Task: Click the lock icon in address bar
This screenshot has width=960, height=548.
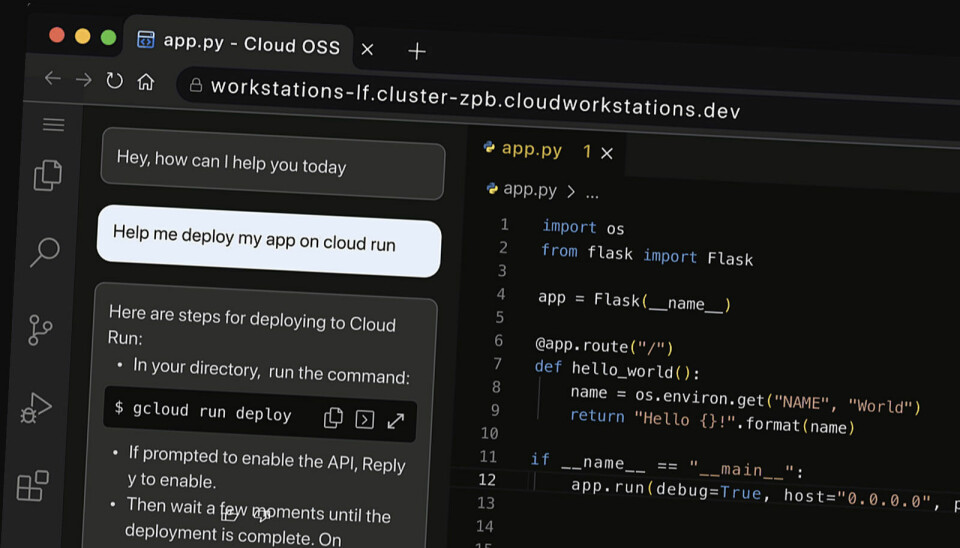Action: (196, 85)
